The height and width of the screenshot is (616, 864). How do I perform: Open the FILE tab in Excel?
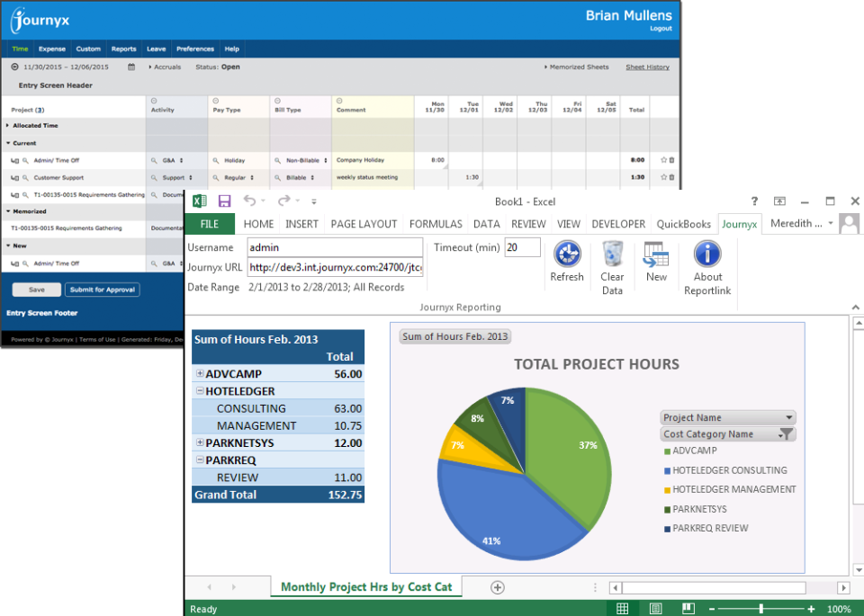pyautogui.click(x=210, y=224)
